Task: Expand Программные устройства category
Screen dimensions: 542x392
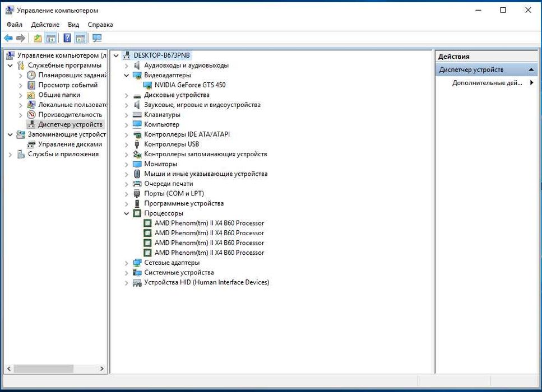Action: [x=127, y=204]
